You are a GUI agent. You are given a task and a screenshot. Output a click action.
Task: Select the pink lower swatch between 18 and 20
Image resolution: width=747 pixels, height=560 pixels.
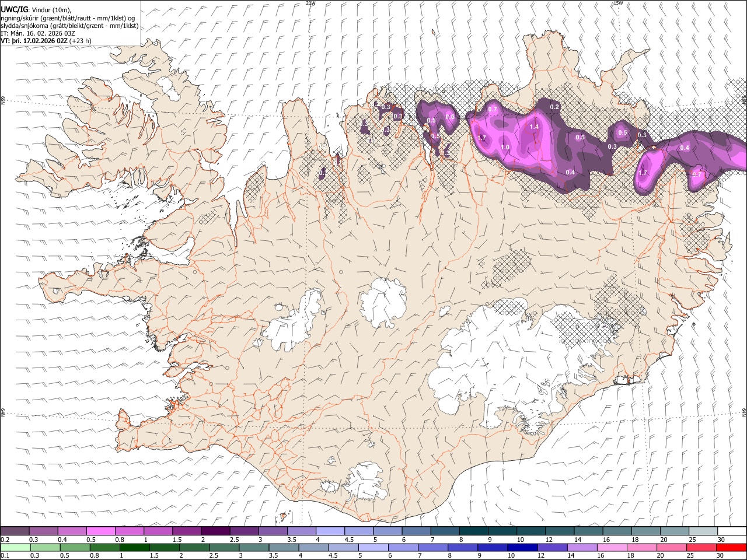pos(641,547)
